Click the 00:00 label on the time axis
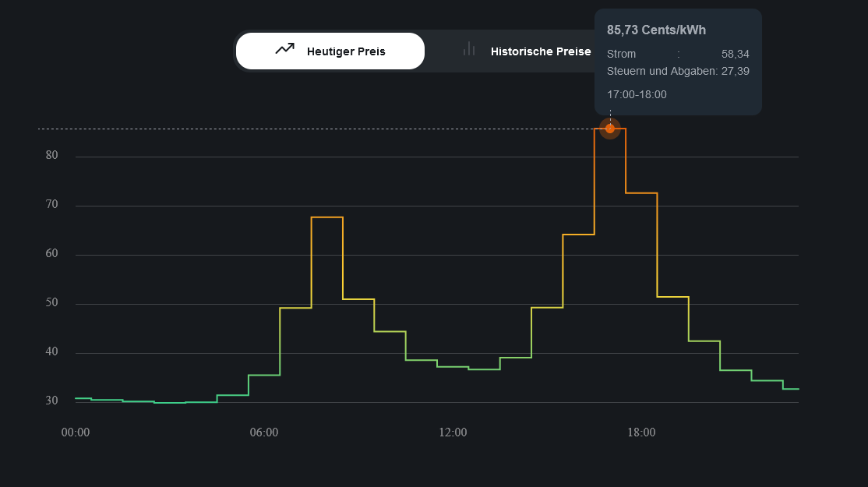Screen dimensions: 868x487 pos(76,432)
